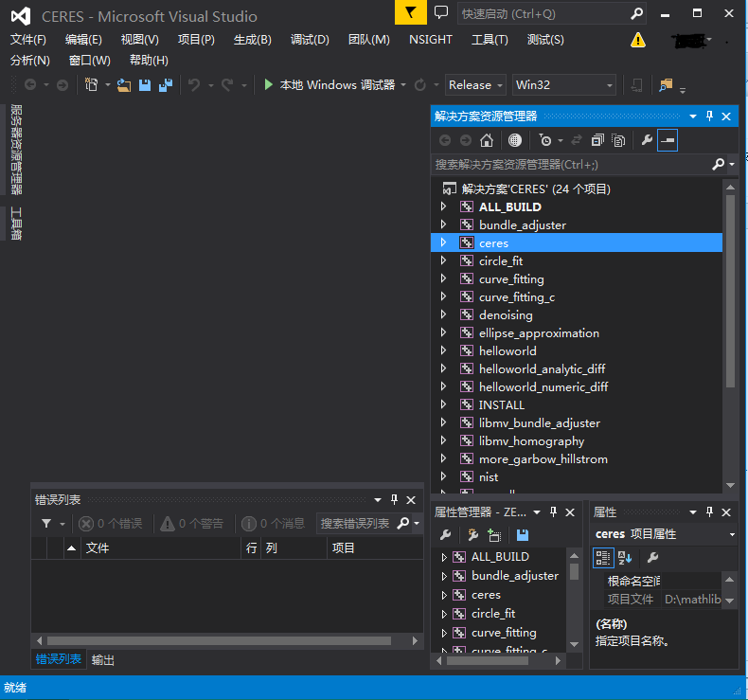
Task: Click the Save icon in Property Manager
Action: (523, 535)
